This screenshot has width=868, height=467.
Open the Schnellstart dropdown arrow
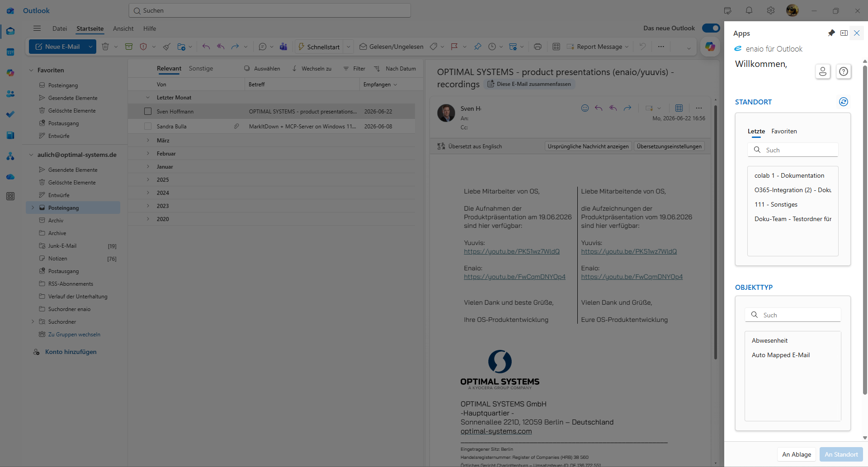click(349, 47)
